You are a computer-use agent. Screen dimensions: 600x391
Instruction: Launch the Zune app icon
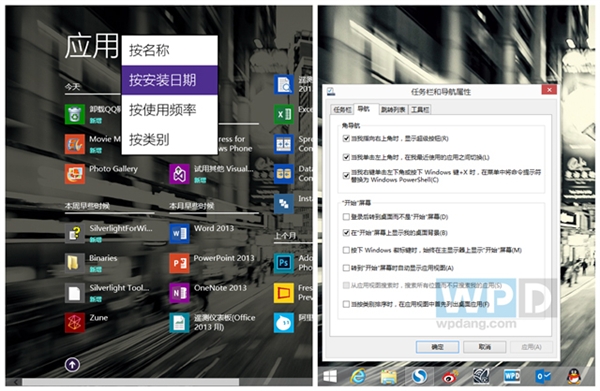[x=75, y=323]
